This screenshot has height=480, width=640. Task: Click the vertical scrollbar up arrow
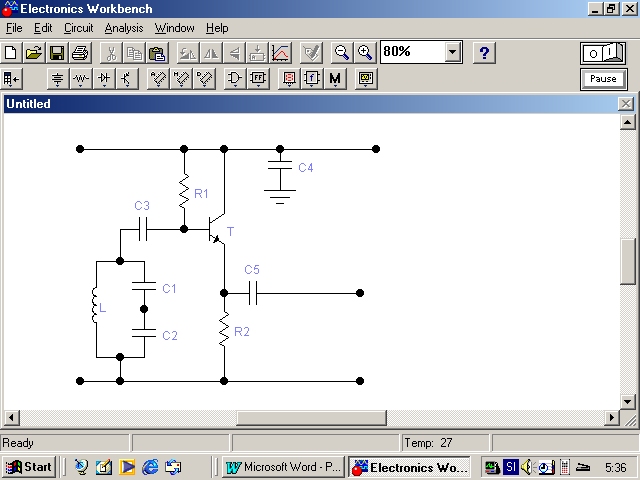tap(627, 122)
